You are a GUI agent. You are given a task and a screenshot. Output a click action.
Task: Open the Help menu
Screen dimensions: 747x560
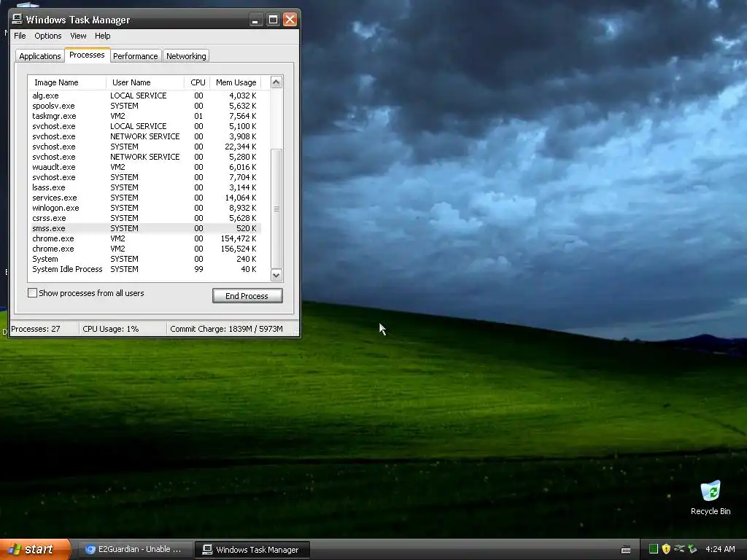click(x=102, y=36)
